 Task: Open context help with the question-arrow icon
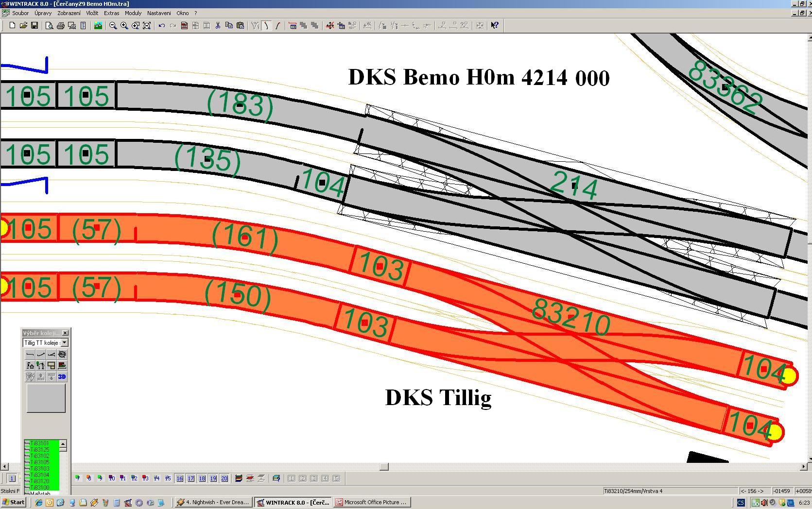point(495,26)
